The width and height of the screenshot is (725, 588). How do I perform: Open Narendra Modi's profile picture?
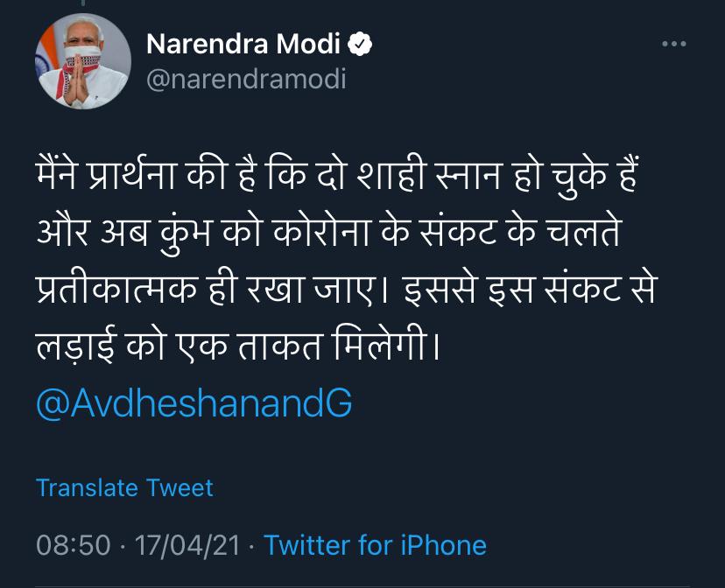coord(83,61)
